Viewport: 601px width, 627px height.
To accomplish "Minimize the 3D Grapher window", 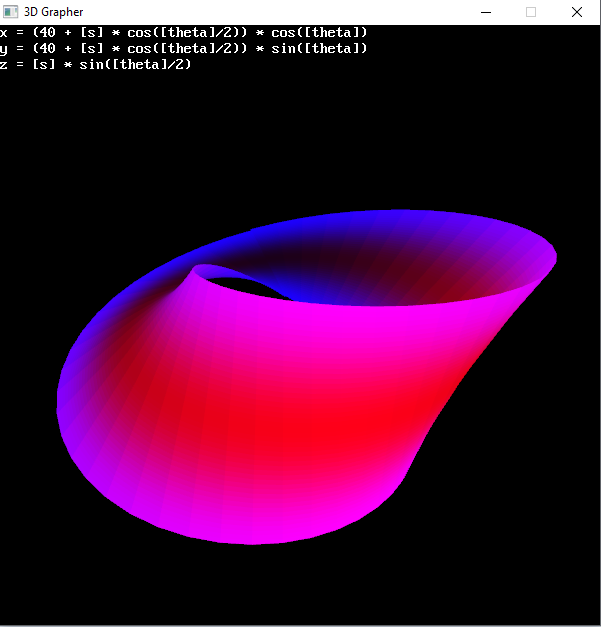I will [485, 12].
